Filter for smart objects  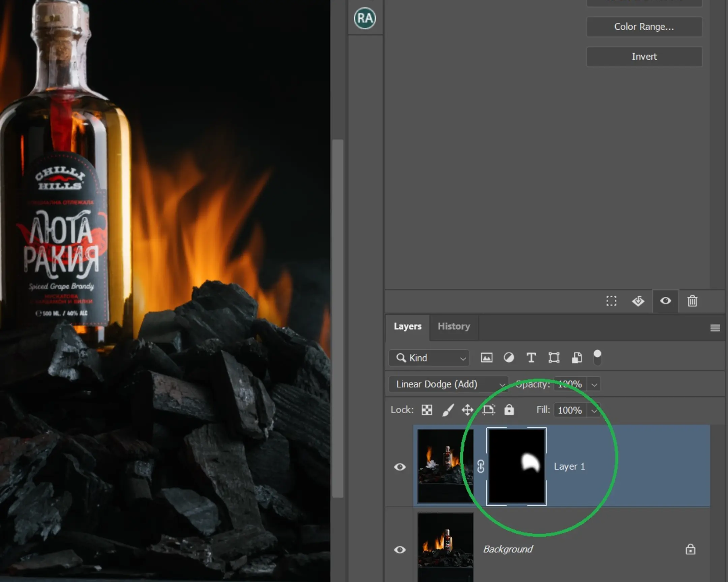[577, 358]
